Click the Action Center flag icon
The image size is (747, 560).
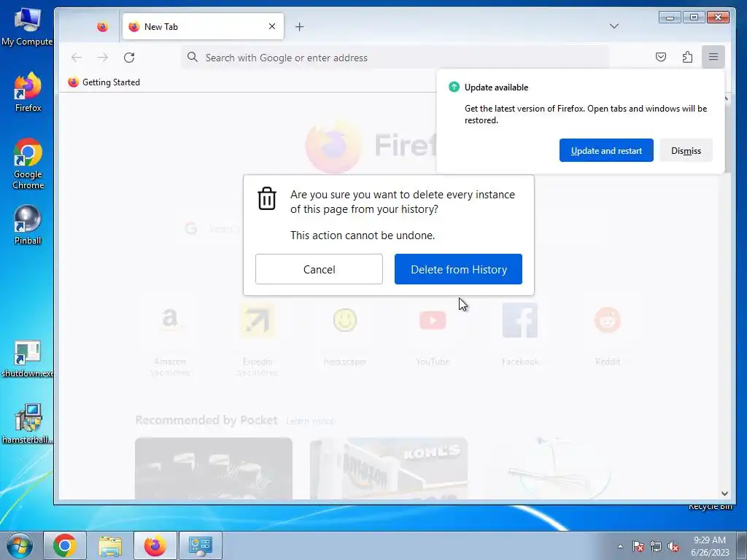(x=638, y=546)
